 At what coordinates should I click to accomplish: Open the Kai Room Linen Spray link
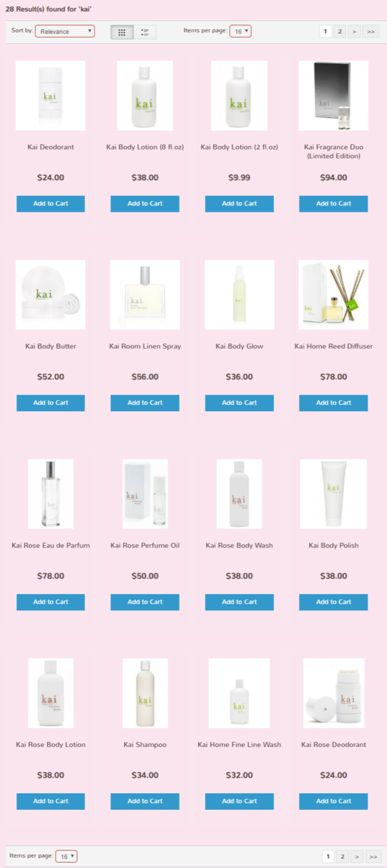[x=145, y=346]
